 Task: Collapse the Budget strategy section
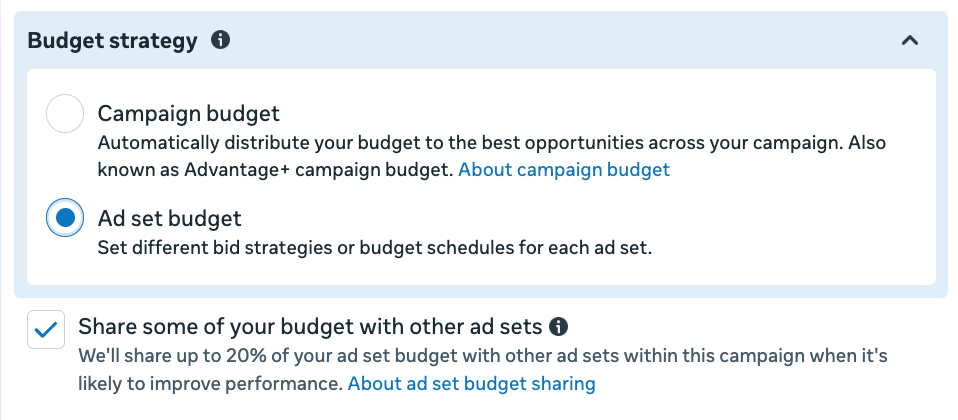point(909,41)
